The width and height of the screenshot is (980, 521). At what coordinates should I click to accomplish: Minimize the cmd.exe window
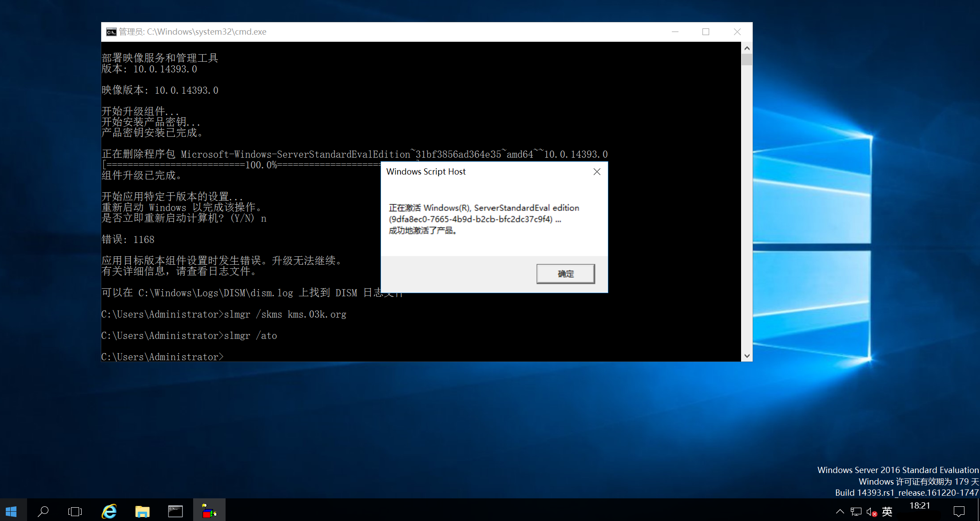[675, 32]
